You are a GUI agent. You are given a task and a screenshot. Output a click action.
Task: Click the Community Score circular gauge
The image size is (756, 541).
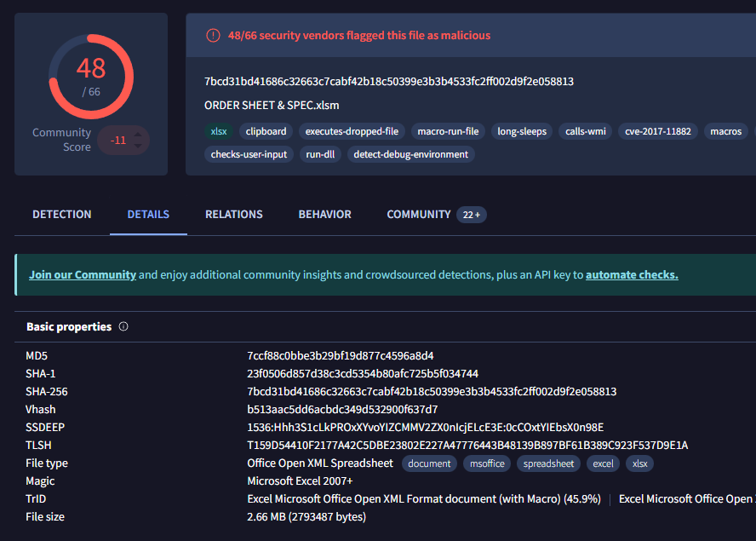[x=91, y=75]
